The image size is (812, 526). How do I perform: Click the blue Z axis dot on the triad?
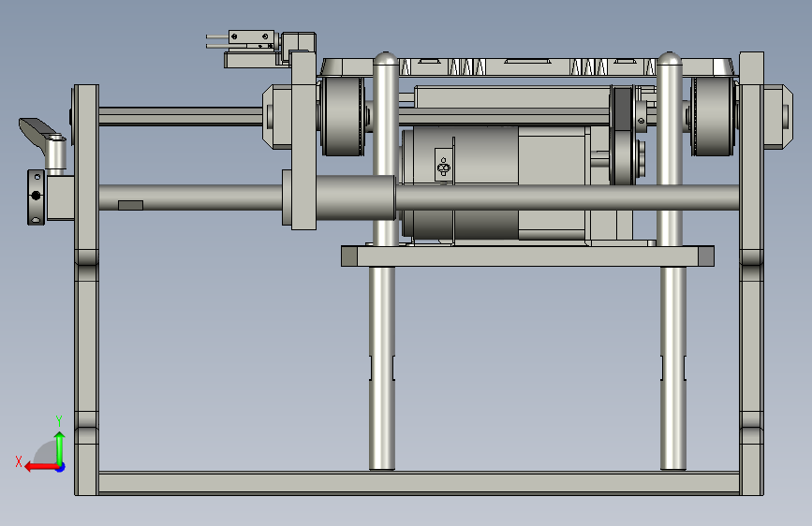61,467
